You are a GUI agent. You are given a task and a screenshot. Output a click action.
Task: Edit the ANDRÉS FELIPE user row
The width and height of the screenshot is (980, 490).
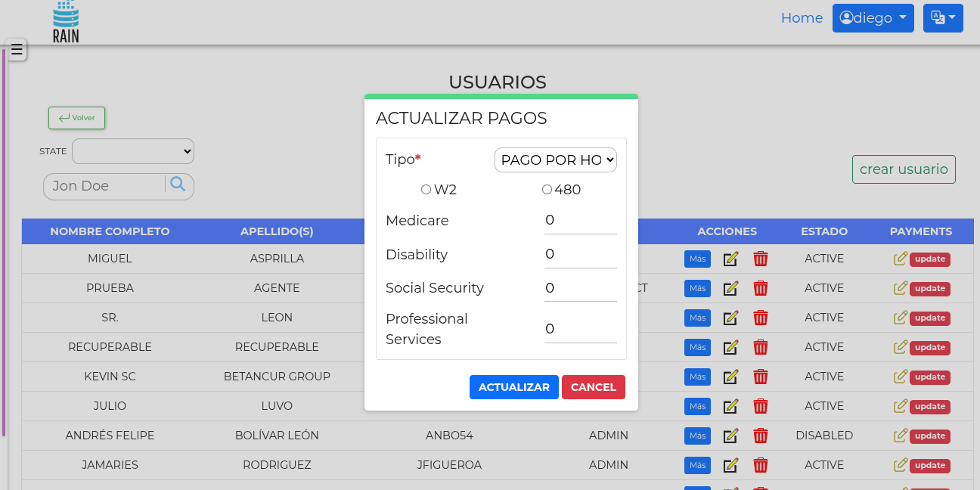(730, 436)
